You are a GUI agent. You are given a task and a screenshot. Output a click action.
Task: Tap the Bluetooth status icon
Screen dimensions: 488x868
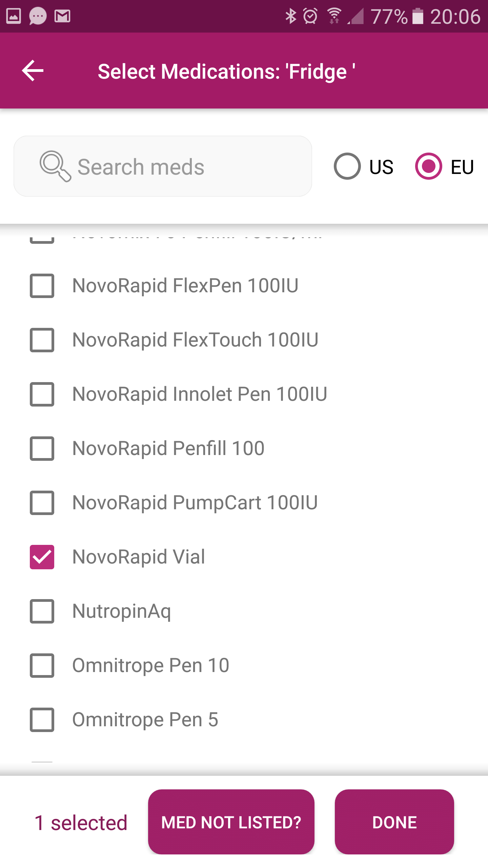point(290,16)
